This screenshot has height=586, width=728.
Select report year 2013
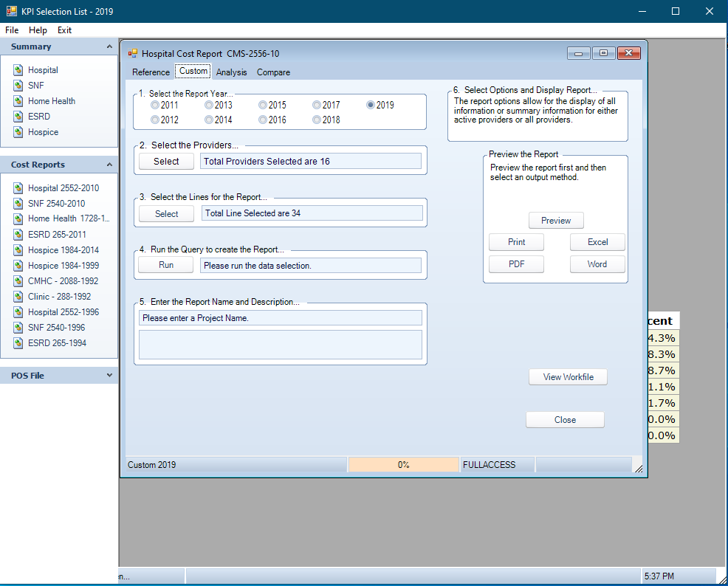(x=219, y=105)
